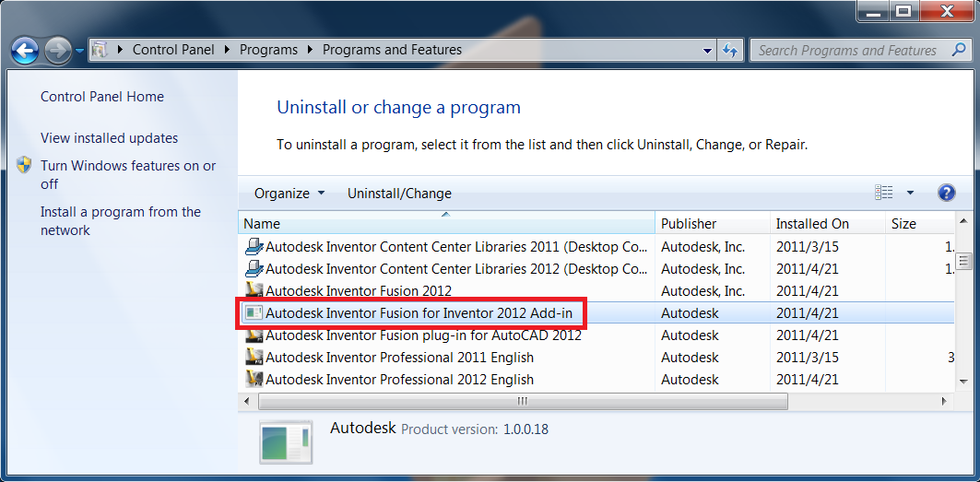Click the refresh icon beside address bar
The image size is (980, 482).
tap(730, 51)
